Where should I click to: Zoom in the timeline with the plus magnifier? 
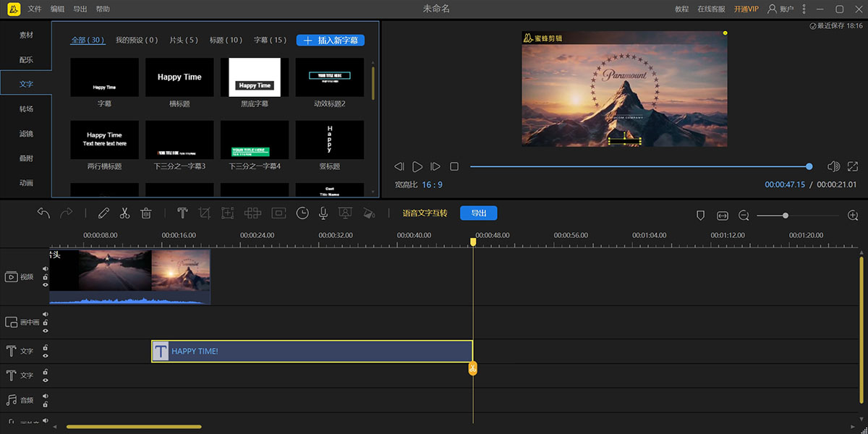pyautogui.click(x=853, y=216)
